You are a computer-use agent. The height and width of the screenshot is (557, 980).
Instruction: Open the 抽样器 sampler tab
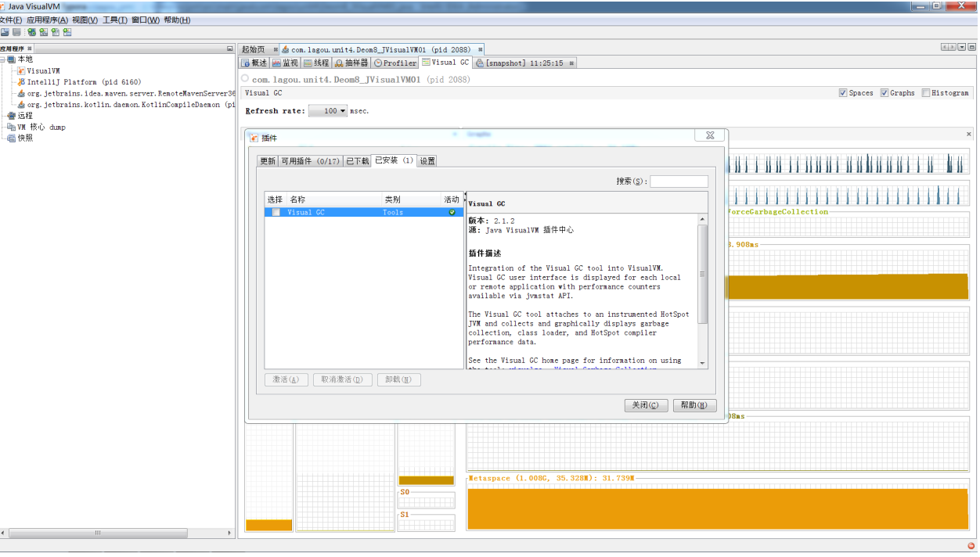pyautogui.click(x=351, y=63)
